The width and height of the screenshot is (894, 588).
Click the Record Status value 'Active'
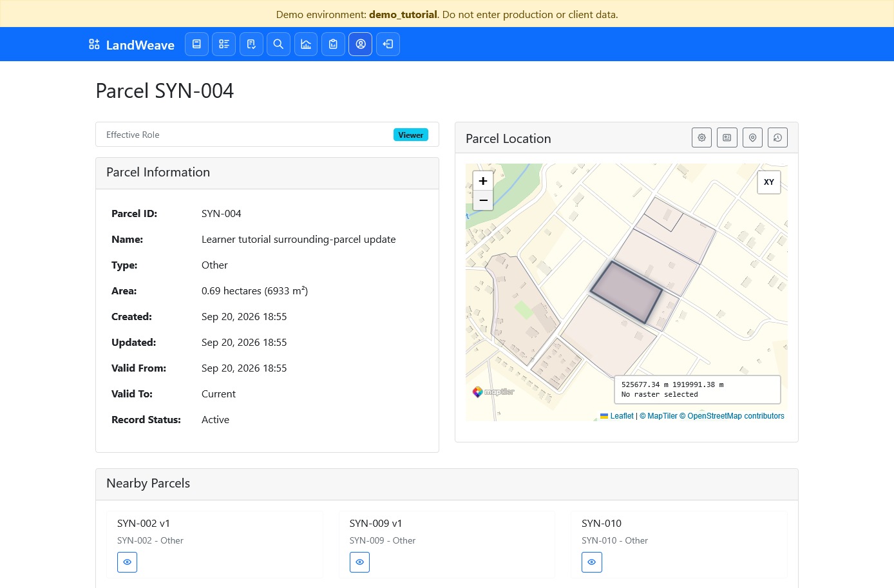point(215,420)
